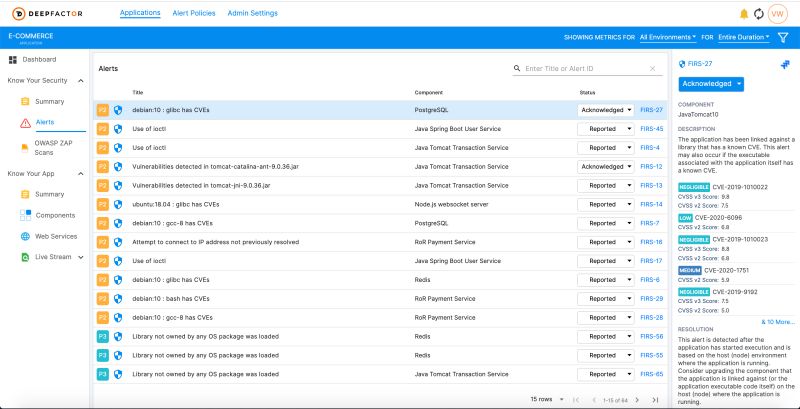The width and height of the screenshot is (800, 409).
Task: Click the Status column header
Action: [x=587, y=93]
